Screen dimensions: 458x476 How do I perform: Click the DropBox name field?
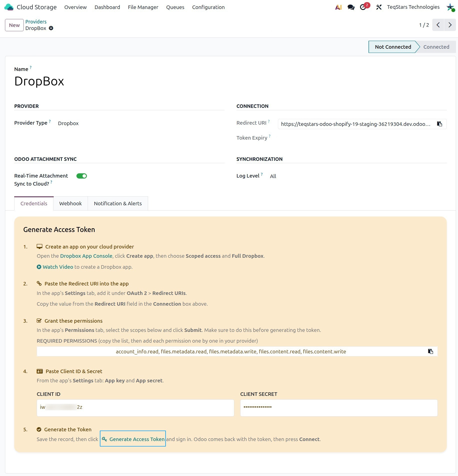39,81
